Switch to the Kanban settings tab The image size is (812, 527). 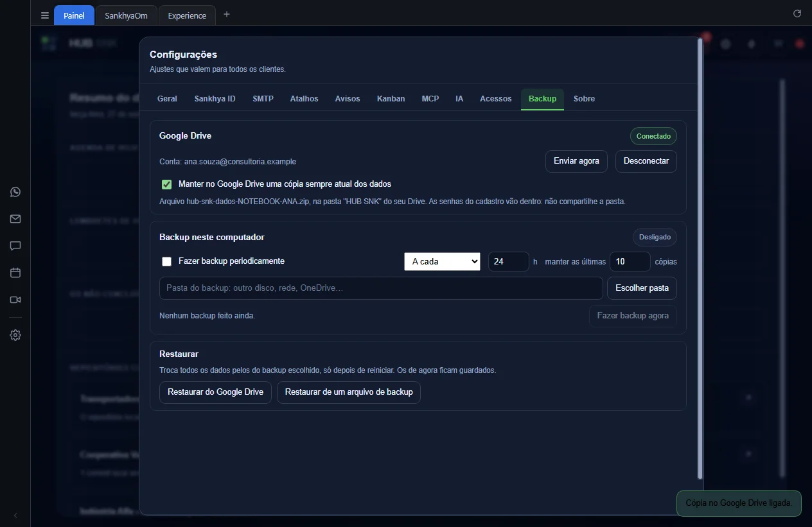[391, 99]
